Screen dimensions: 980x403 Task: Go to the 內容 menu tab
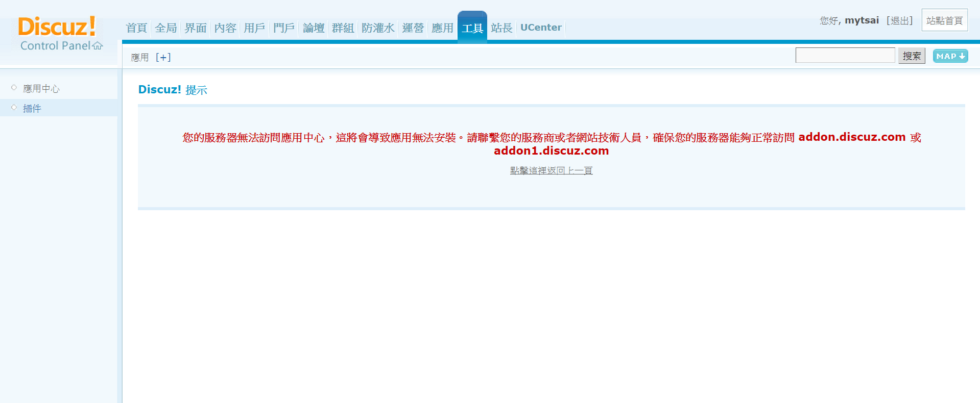click(225, 28)
